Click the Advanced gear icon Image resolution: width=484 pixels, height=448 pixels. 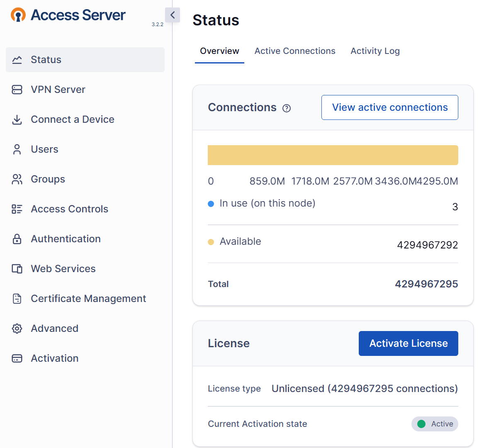[17, 329]
